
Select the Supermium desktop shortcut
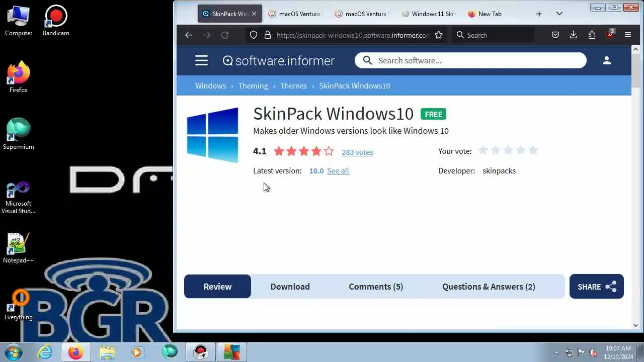19,134
